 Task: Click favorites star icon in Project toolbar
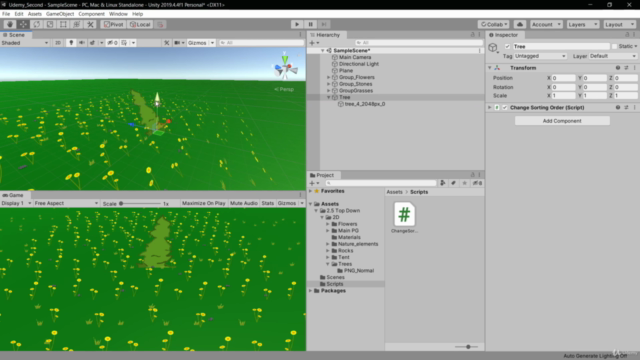(x=464, y=183)
